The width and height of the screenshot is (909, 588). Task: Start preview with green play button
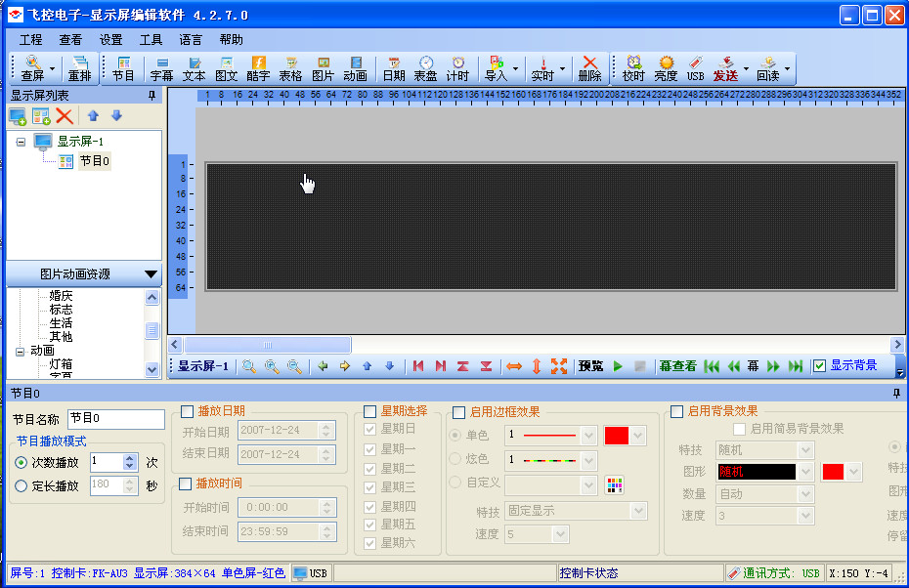(x=618, y=366)
